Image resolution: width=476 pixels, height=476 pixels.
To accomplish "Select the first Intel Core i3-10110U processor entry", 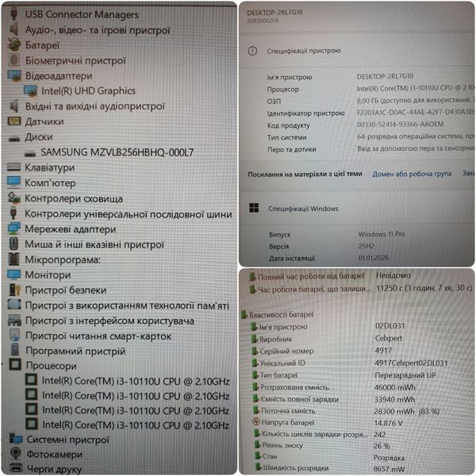I will point(136,381).
